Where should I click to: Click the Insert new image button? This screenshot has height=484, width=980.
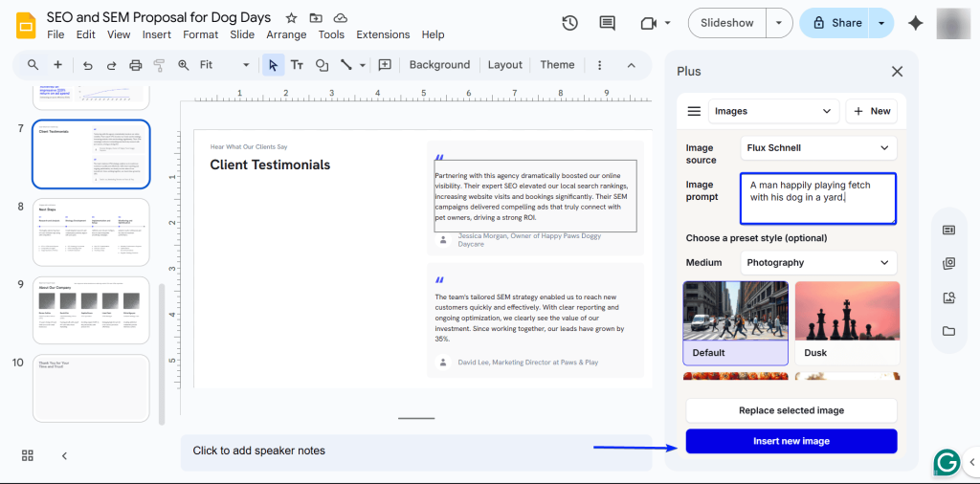791,441
